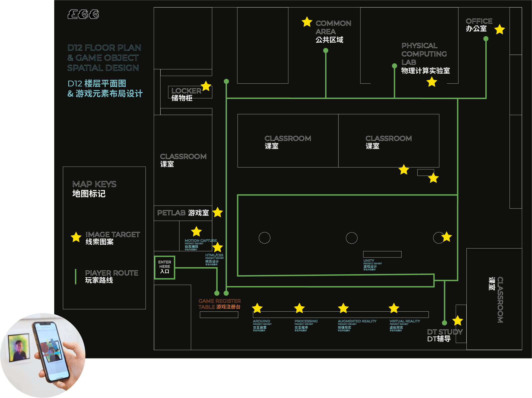Click the Virtual Reality exhibit label
532x398 pixels.
(x=405, y=326)
